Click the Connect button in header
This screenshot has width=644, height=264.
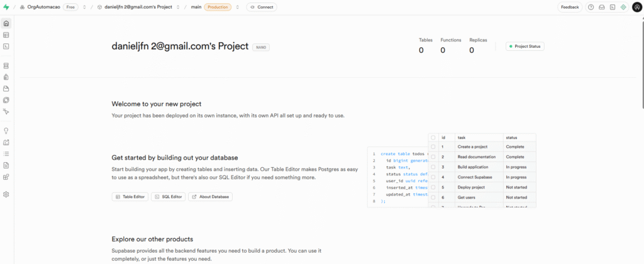tap(260, 7)
